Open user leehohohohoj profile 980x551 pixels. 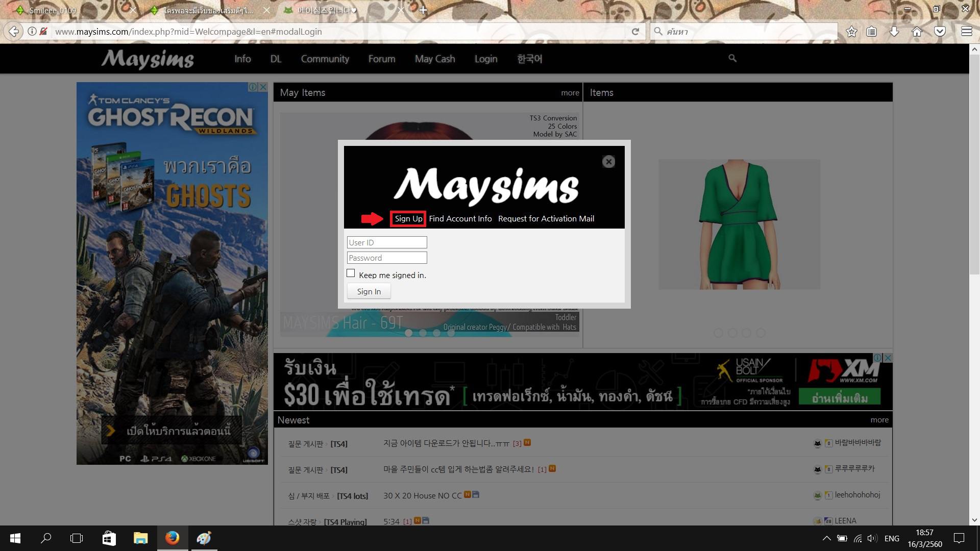click(857, 495)
